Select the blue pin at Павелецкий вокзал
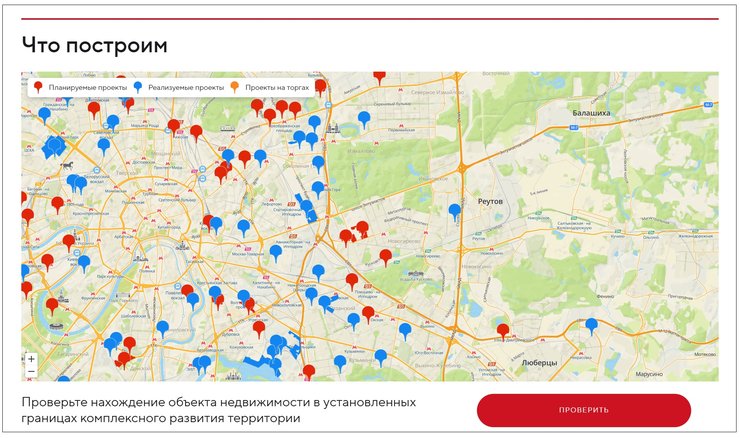Image resolution: width=740 pixels, height=438 pixels. (x=193, y=301)
